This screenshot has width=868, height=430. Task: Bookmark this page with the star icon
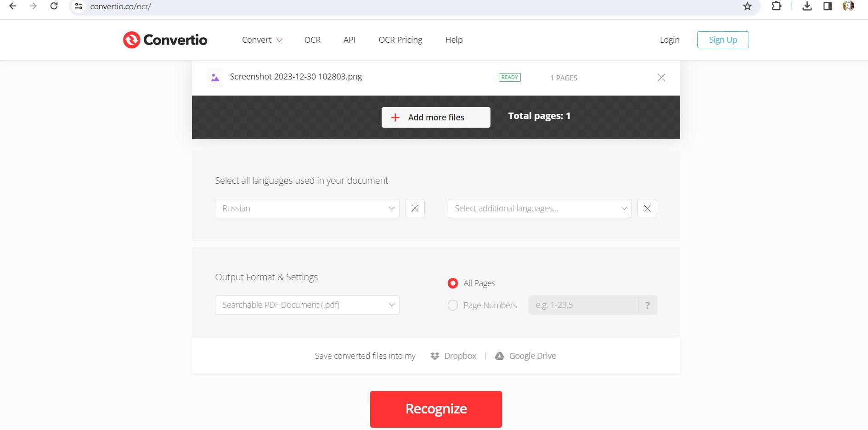coord(746,6)
